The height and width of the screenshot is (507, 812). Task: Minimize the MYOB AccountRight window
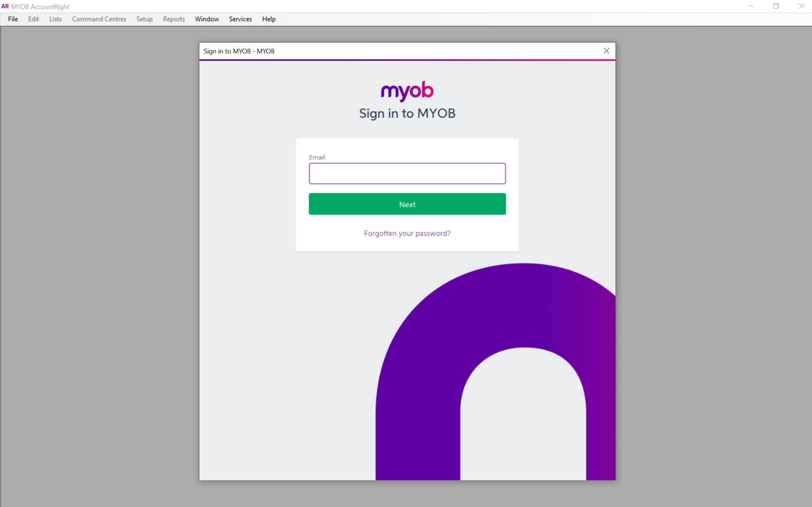pyautogui.click(x=751, y=6)
